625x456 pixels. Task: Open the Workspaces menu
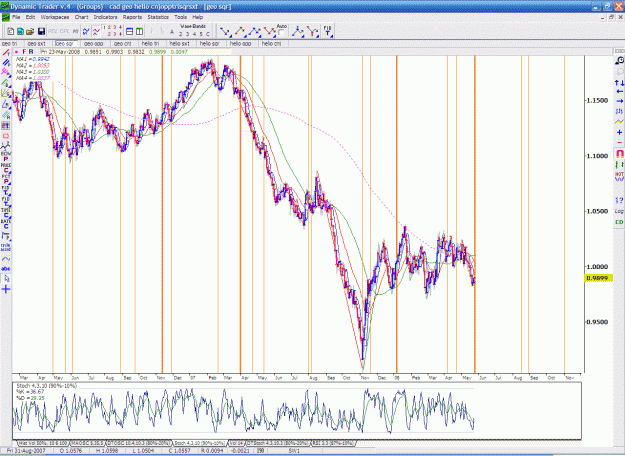point(55,17)
